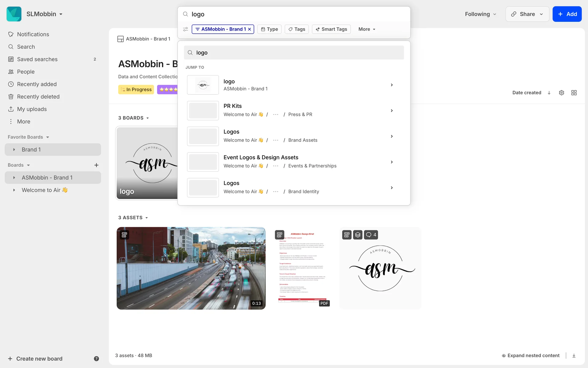Open the Following dropdown
Image resolution: width=588 pixels, height=368 pixels.
[480, 14]
